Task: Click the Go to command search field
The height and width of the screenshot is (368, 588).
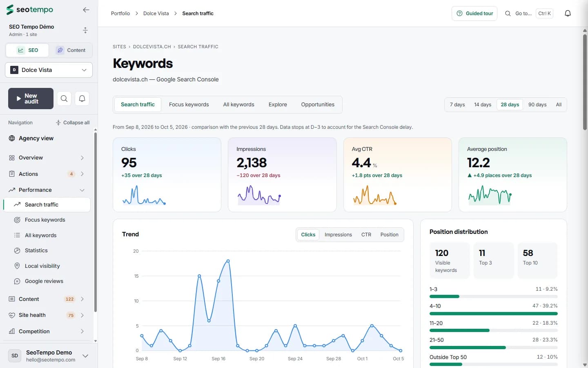Action: click(530, 13)
